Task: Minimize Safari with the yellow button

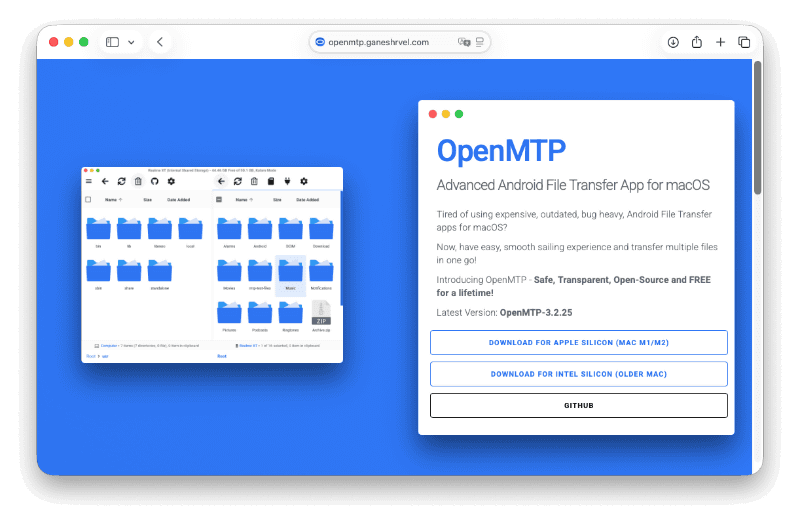Action: coord(69,42)
